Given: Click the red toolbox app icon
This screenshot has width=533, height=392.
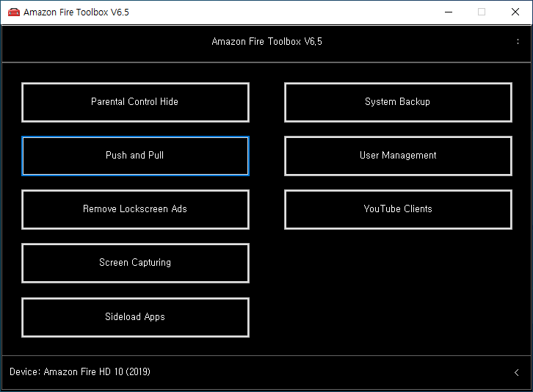Looking at the screenshot, I should [14, 12].
